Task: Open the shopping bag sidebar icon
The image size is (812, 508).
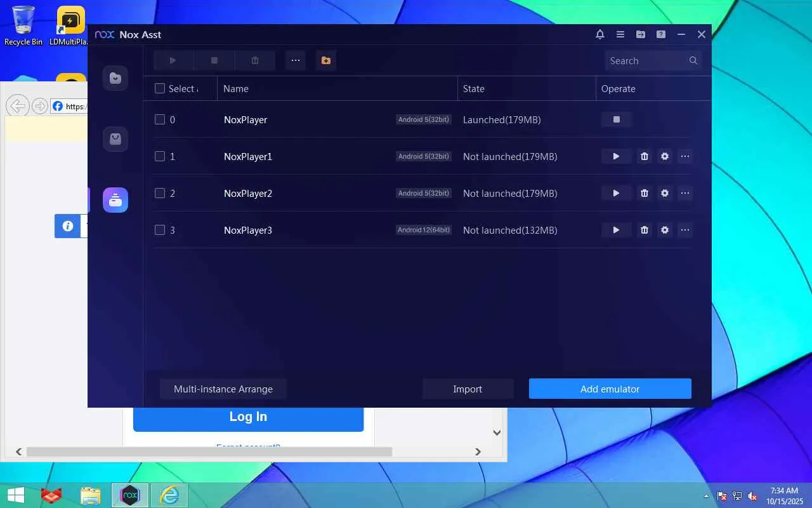Action: point(115,139)
